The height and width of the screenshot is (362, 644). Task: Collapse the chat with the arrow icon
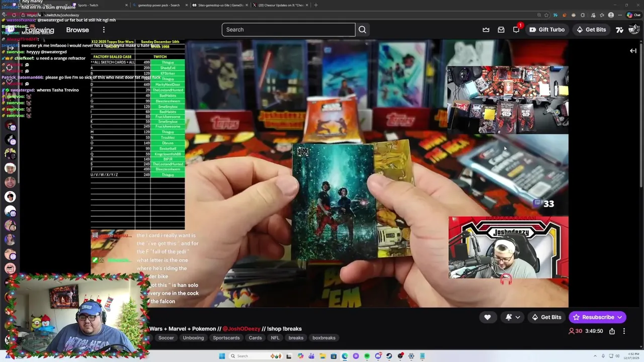633,51
